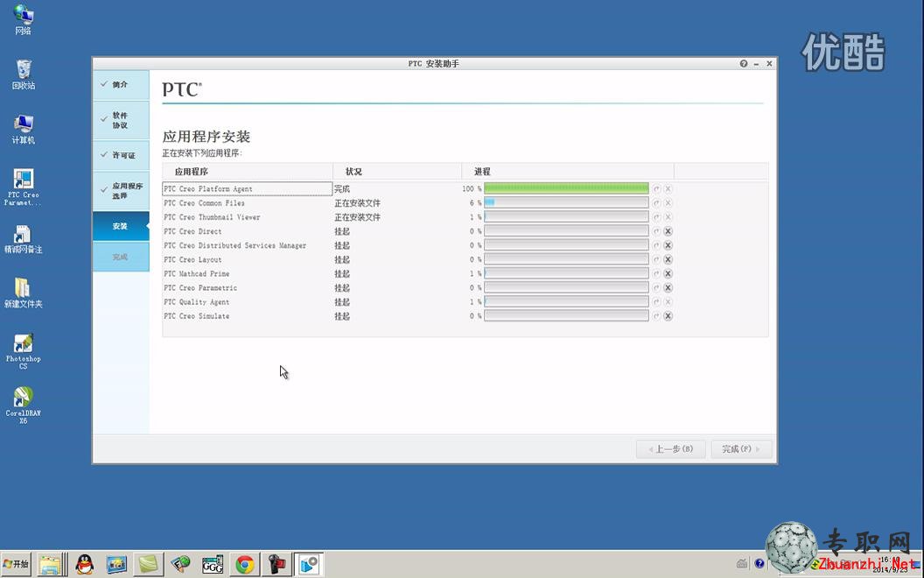The height and width of the screenshot is (578, 924).
Task: Click the Thumbnail Viewer progress bar
Action: (x=566, y=217)
